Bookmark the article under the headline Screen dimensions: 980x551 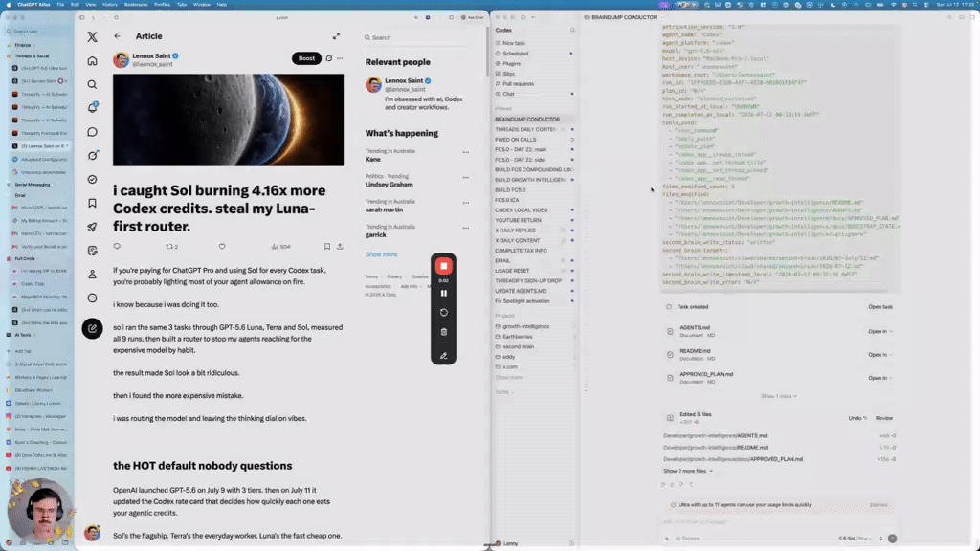327,246
